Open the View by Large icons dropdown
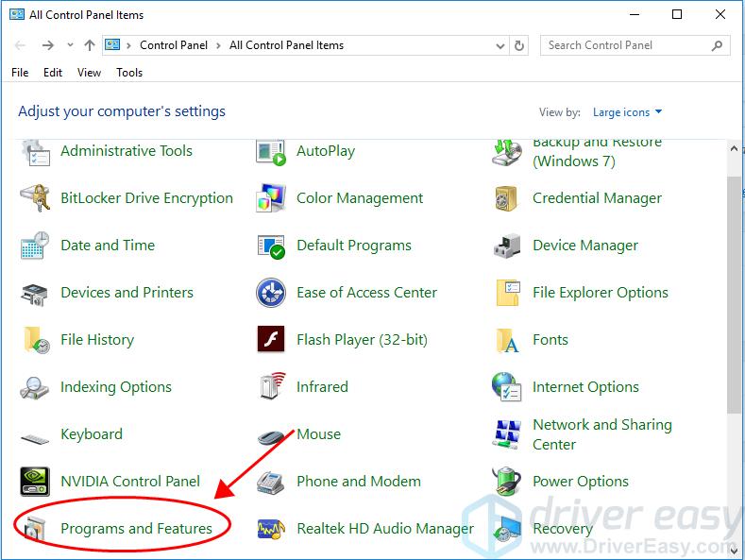This screenshot has width=745, height=560. coord(627,112)
